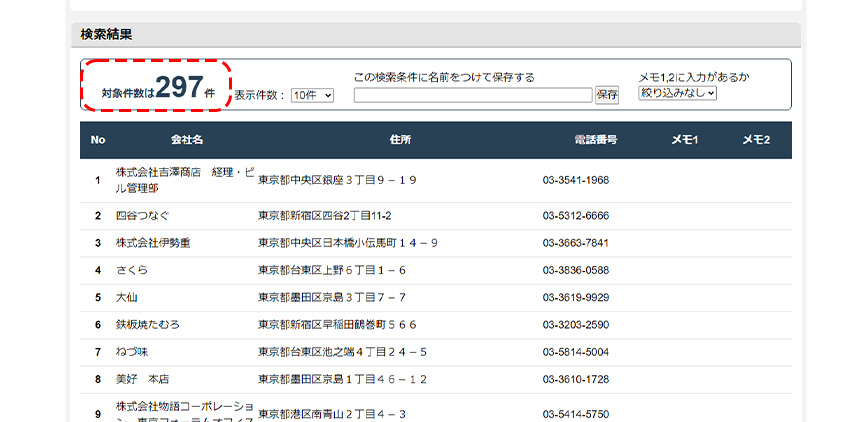Select company さくら
Screen dimensions: 853x422
click(132, 270)
